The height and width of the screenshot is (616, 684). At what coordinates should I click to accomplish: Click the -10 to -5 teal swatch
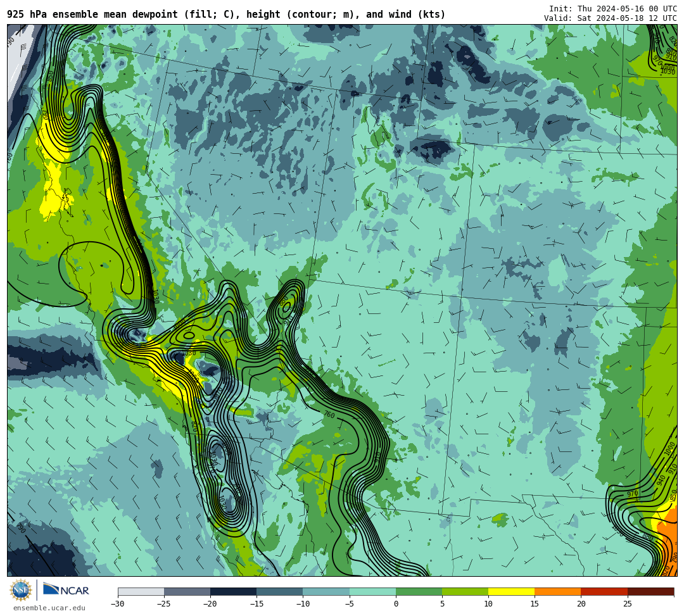click(x=326, y=591)
